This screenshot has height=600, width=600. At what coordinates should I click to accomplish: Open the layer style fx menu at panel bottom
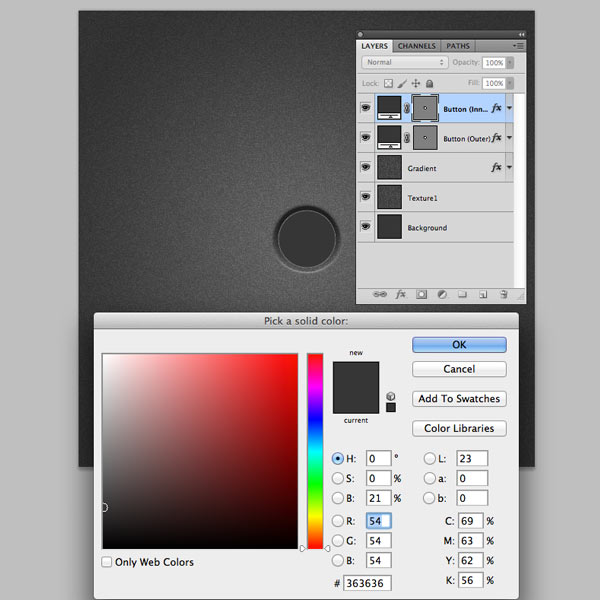(401, 294)
